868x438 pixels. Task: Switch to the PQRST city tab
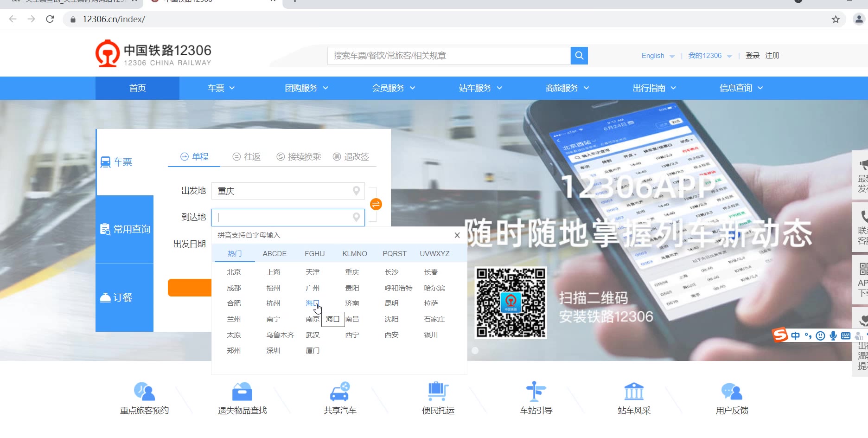pyautogui.click(x=395, y=254)
